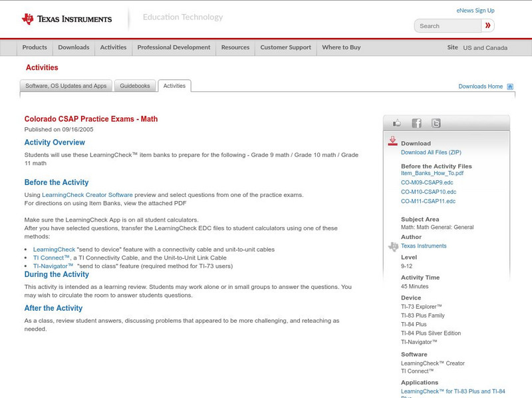Click the RSS icon beside Downloads Home
Screen dimensions: 532x398
[510, 86]
